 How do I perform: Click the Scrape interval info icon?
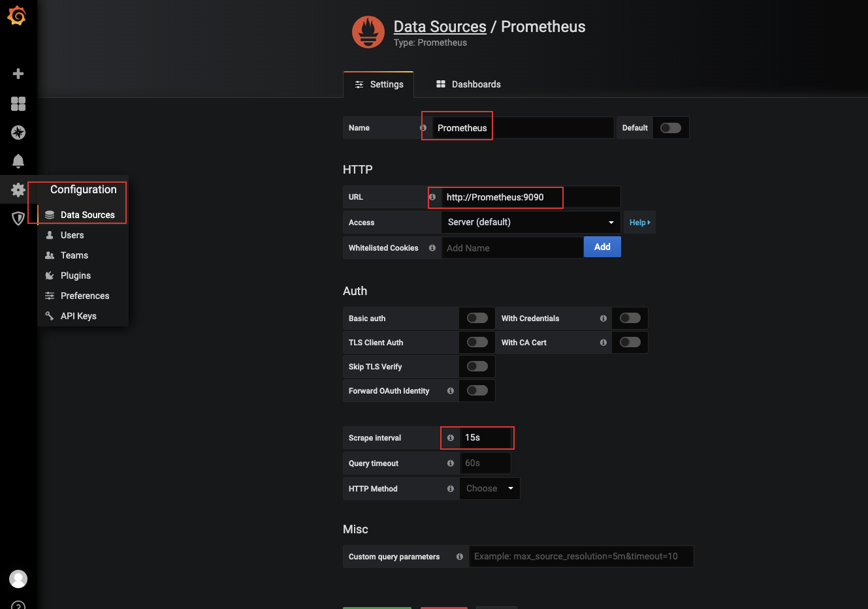coord(451,438)
